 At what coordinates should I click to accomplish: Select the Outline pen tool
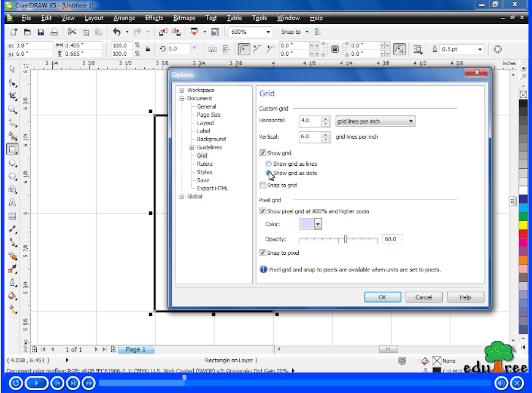pyautogui.click(x=12, y=282)
